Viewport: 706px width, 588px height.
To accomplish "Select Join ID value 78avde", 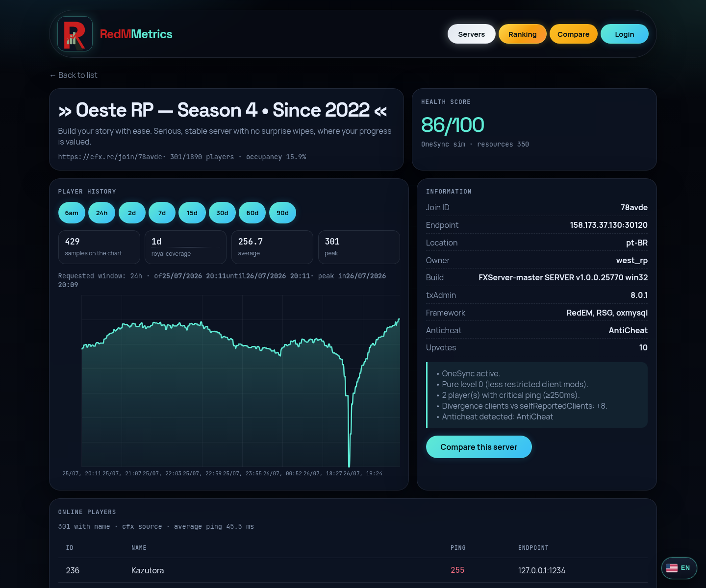I will [634, 207].
